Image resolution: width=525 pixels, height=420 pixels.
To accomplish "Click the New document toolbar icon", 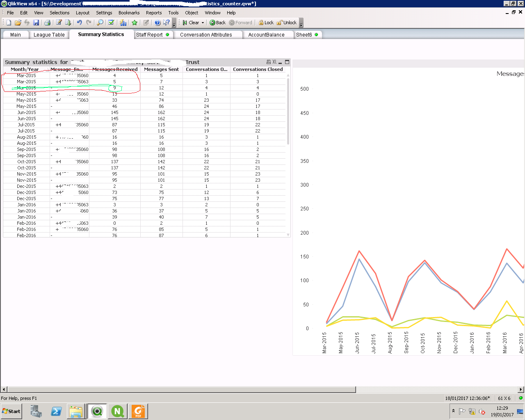I will tap(9, 23).
